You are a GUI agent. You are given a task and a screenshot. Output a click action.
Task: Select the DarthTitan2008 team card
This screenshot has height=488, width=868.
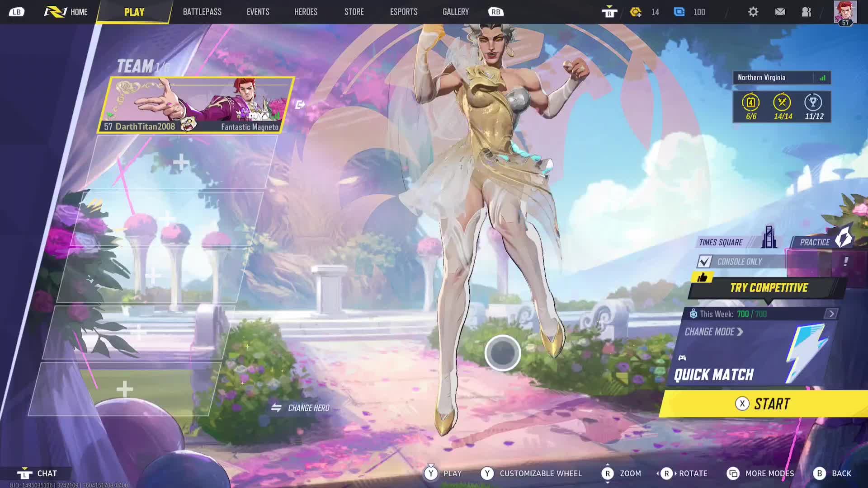196,105
